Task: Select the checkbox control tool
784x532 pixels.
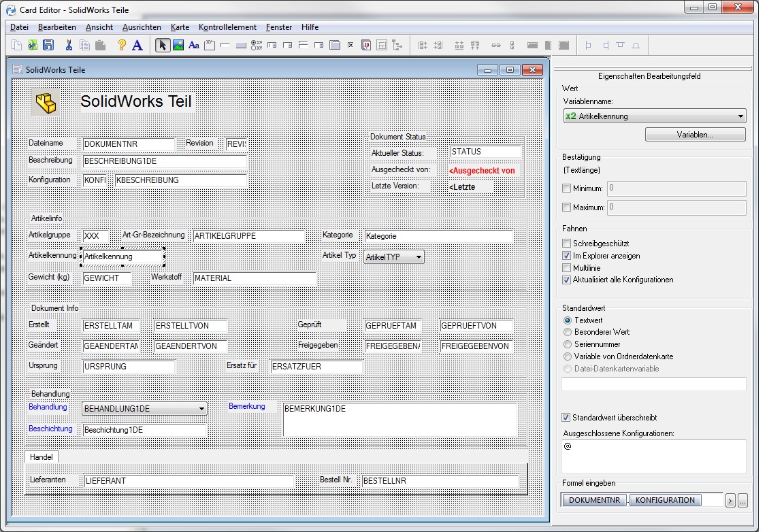Action: 350,46
